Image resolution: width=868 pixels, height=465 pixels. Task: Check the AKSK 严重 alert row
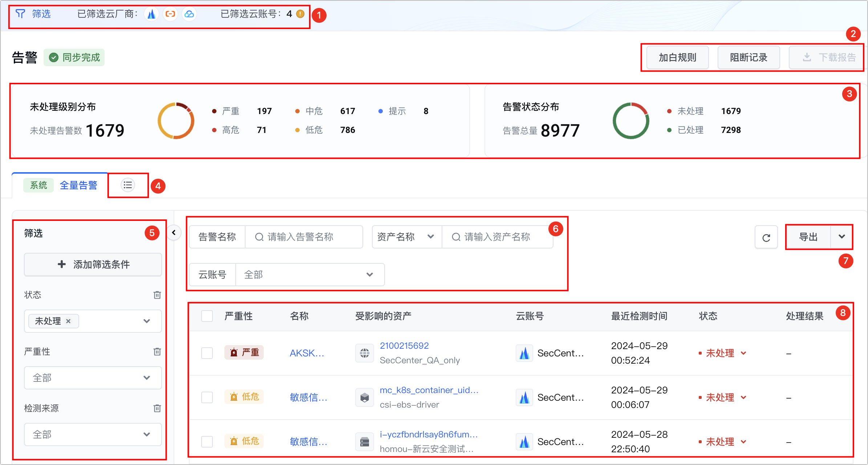coord(207,353)
